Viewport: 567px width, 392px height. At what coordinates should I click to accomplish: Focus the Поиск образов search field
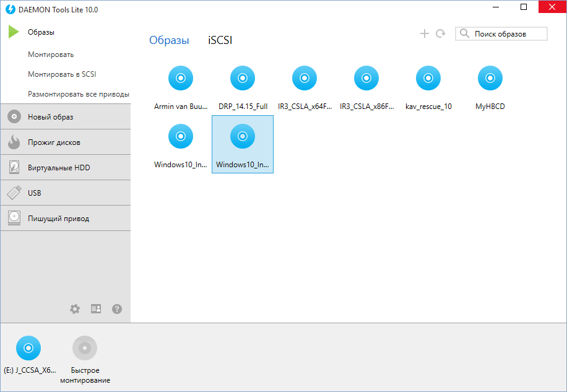(501, 33)
